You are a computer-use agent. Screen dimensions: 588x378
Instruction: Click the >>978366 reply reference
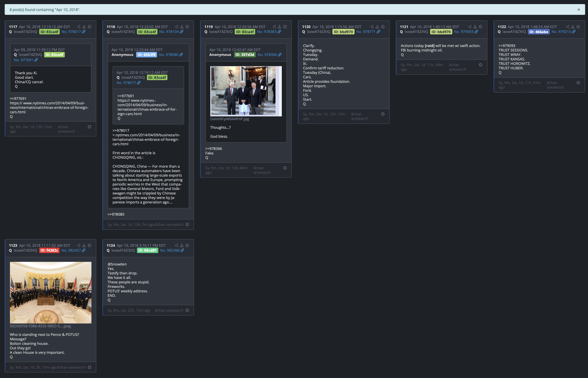click(x=214, y=149)
